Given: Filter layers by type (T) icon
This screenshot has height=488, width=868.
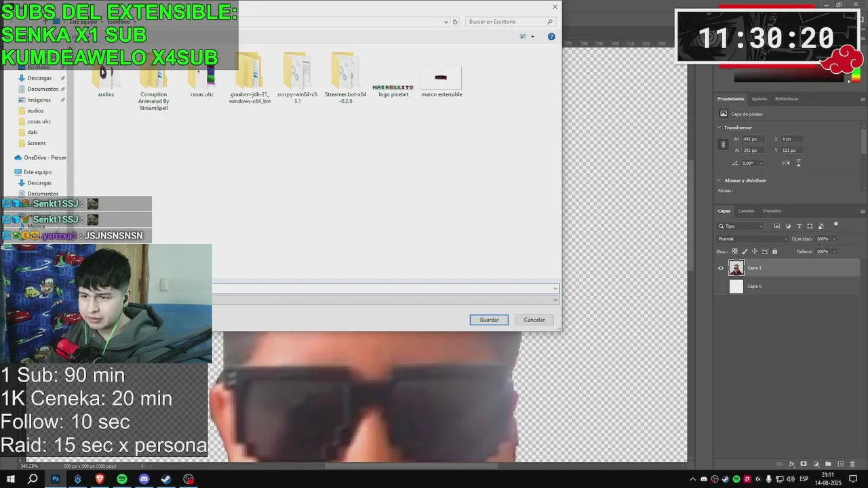Looking at the screenshot, I should pyautogui.click(x=799, y=226).
